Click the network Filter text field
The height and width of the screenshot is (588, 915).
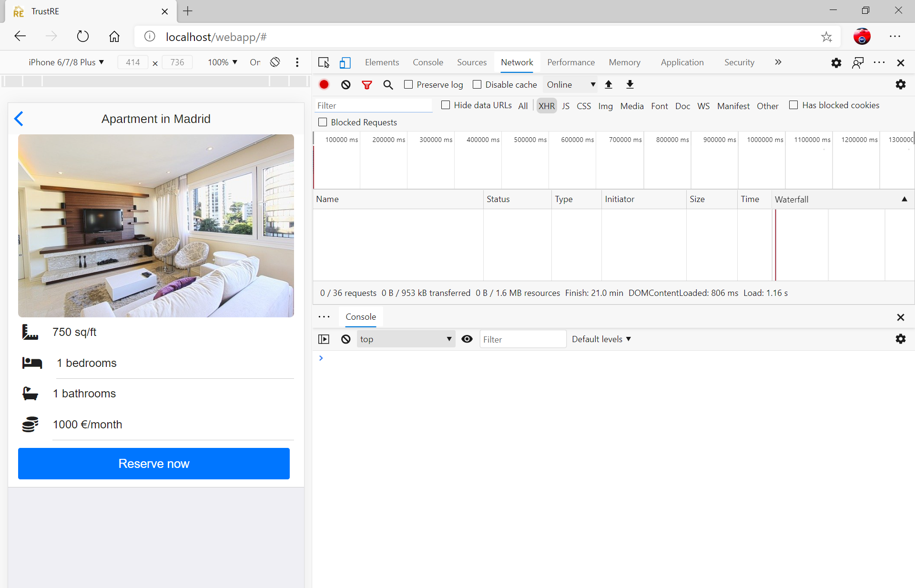click(x=373, y=106)
